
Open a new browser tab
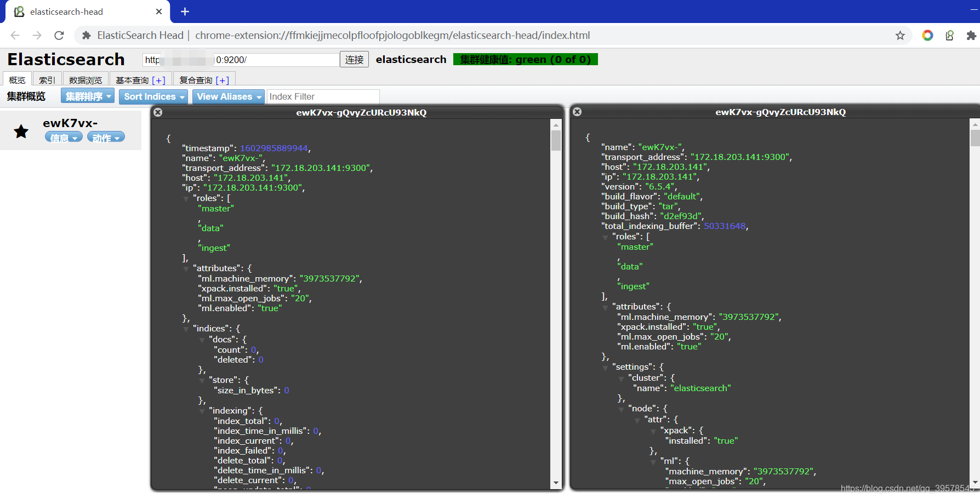[185, 12]
